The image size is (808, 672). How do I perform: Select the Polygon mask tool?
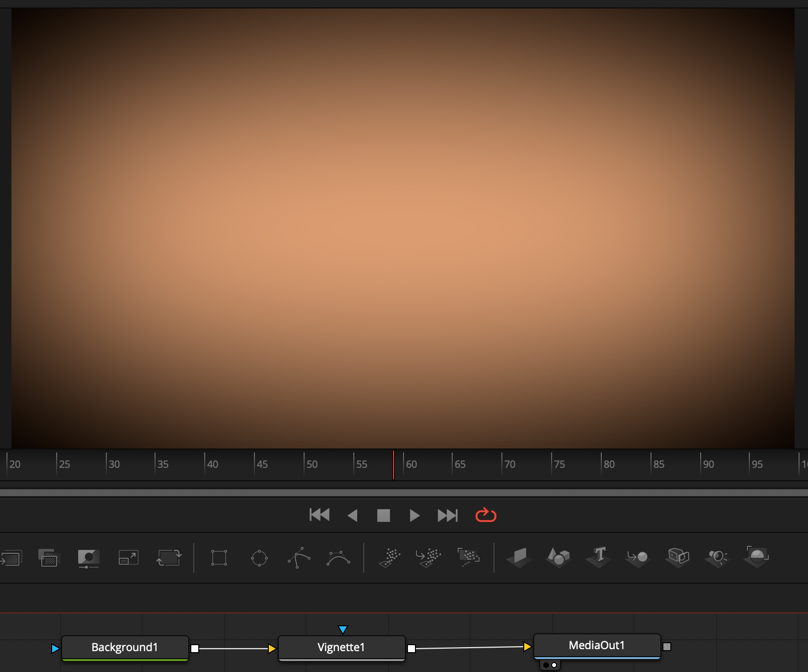pos(299,558)
